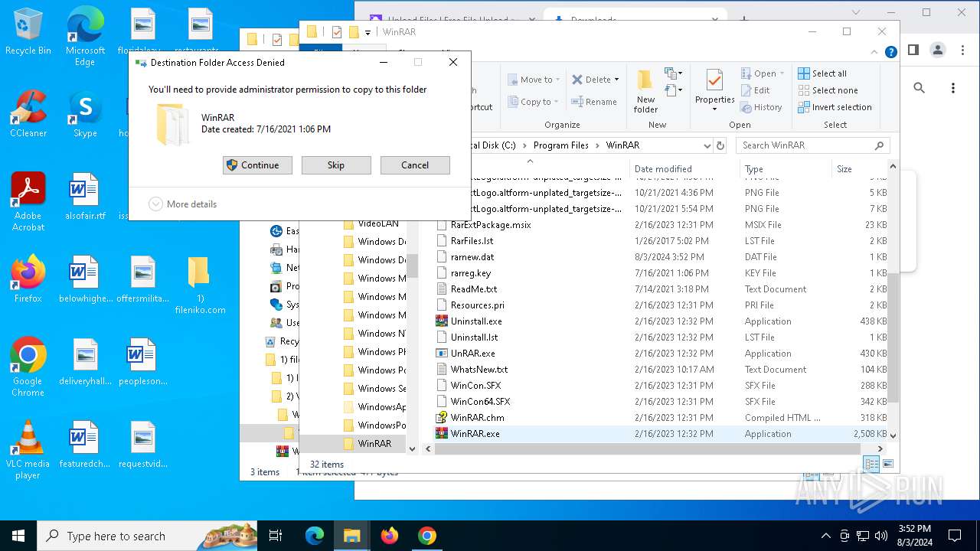The height and width of the screenshot is (551, 980).
Task: Open the Adobe Acrobat desktop shortcut
Action: [28, 201]
